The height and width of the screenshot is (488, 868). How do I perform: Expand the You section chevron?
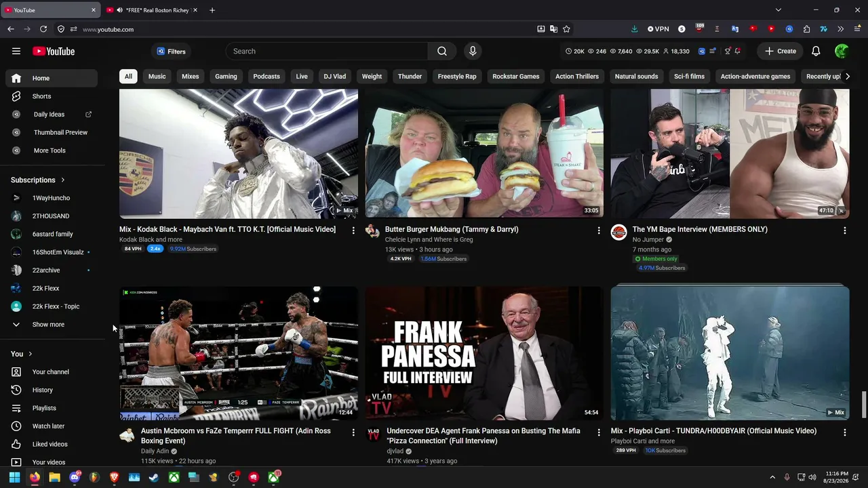(30, 354)
